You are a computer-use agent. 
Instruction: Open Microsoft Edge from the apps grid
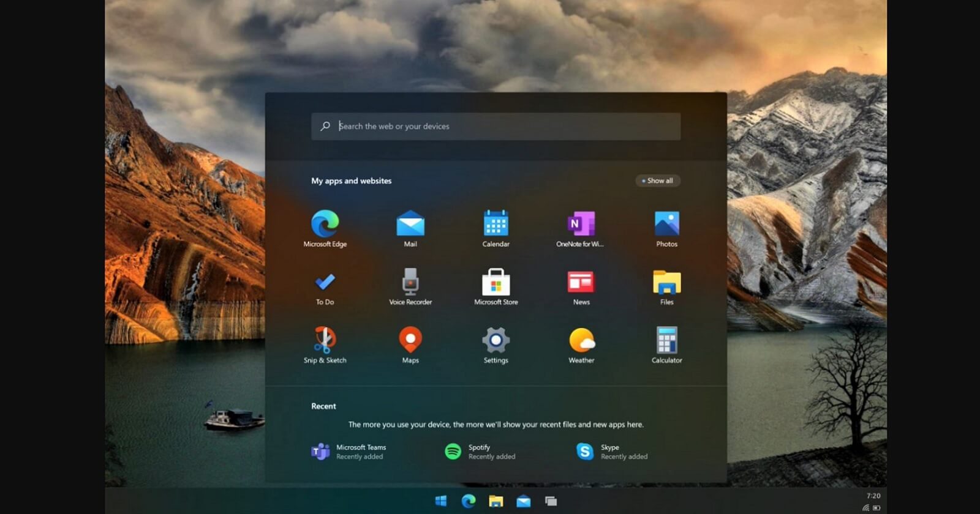[325, 228]
